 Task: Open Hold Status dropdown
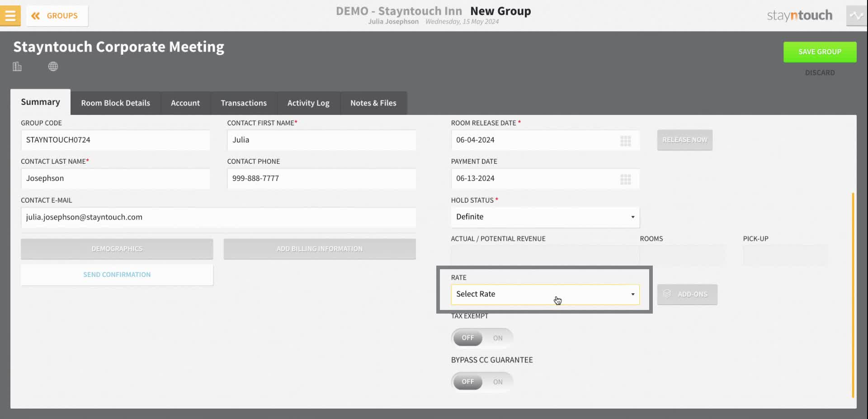coord(545,217)
